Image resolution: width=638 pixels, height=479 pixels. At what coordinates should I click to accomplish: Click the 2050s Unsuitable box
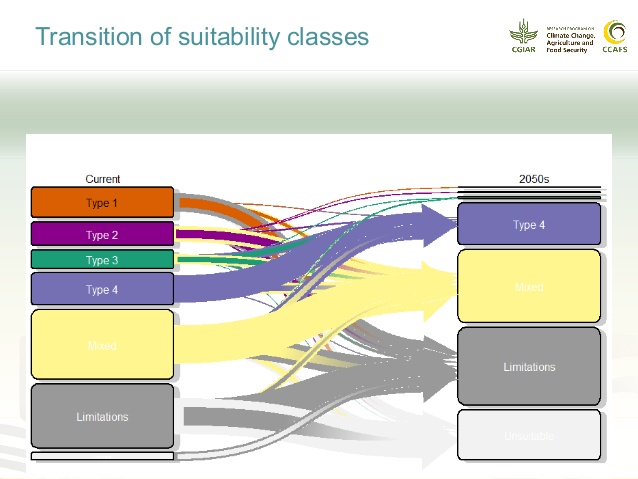click(x=529, y=435)
